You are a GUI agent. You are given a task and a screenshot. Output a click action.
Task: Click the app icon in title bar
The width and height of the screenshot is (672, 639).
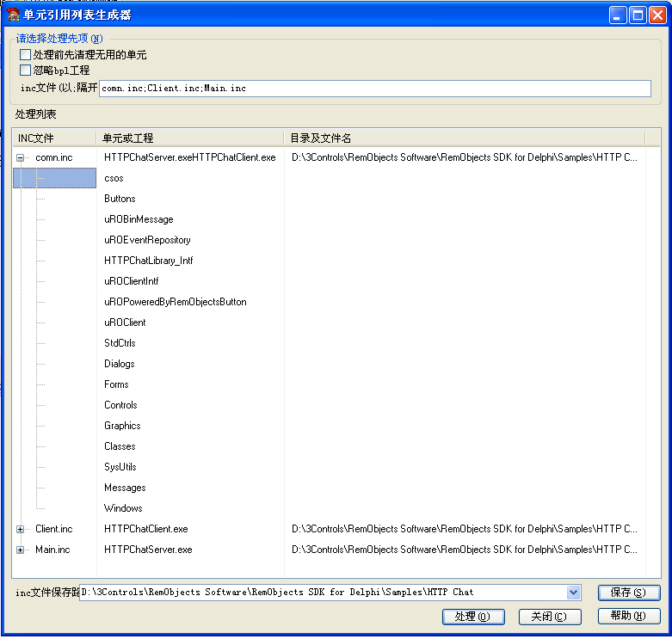[x=13, y=15]
